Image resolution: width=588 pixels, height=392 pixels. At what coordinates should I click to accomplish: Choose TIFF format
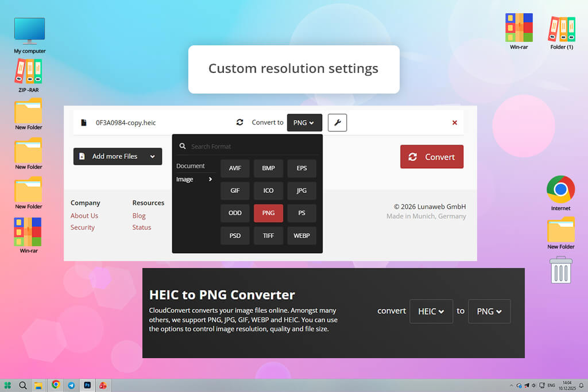[x=268, y=236]
